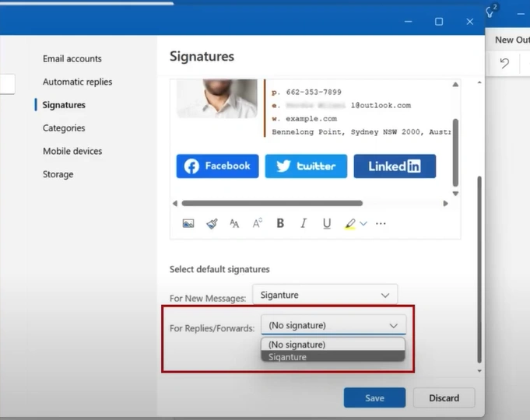Click the undo icon in background window

[504, 63]
